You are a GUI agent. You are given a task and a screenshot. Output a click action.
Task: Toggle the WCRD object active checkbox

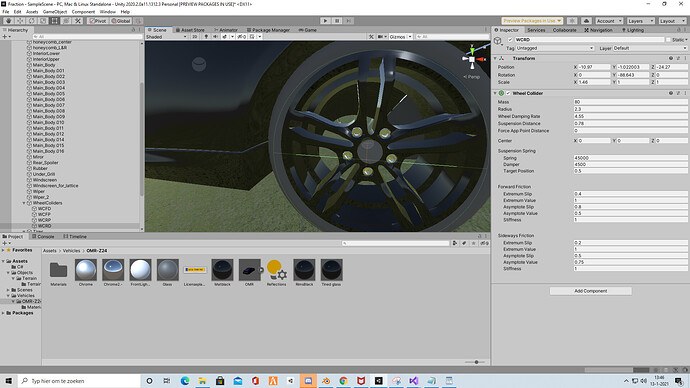click(510, 40)
